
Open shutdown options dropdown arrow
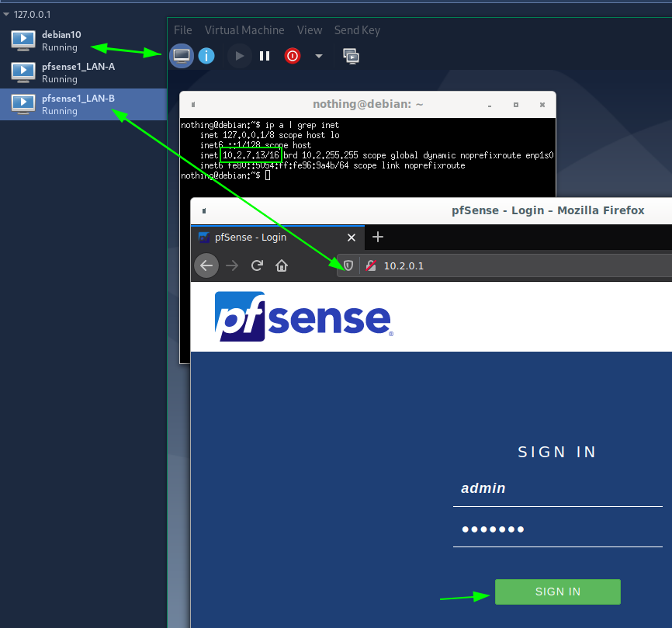pos(319,56)
